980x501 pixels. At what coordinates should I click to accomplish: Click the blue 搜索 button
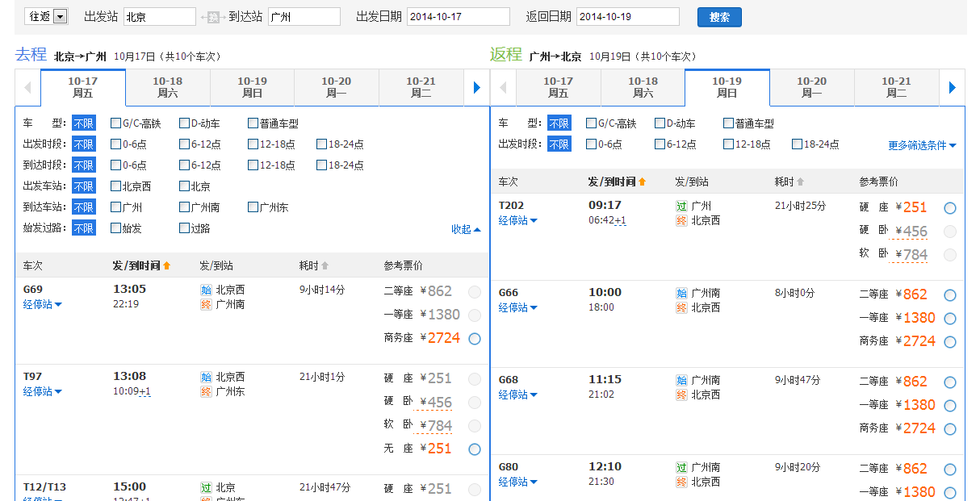click(x=718, y=17)
